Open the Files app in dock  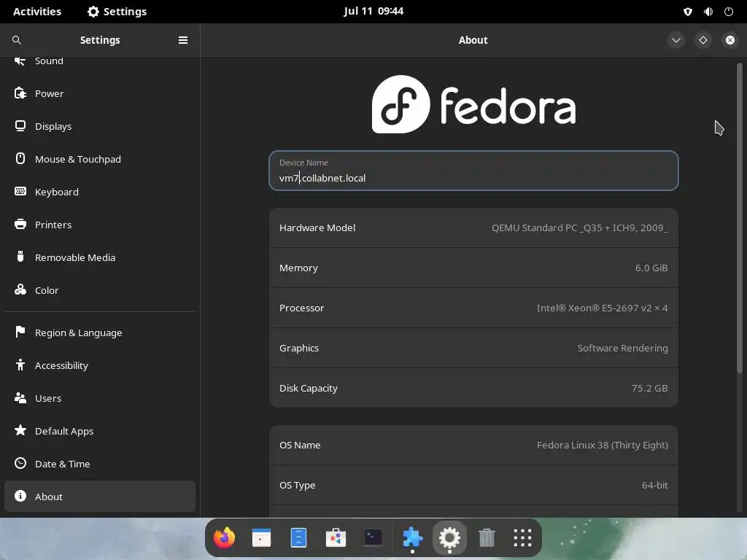[298, 537]
